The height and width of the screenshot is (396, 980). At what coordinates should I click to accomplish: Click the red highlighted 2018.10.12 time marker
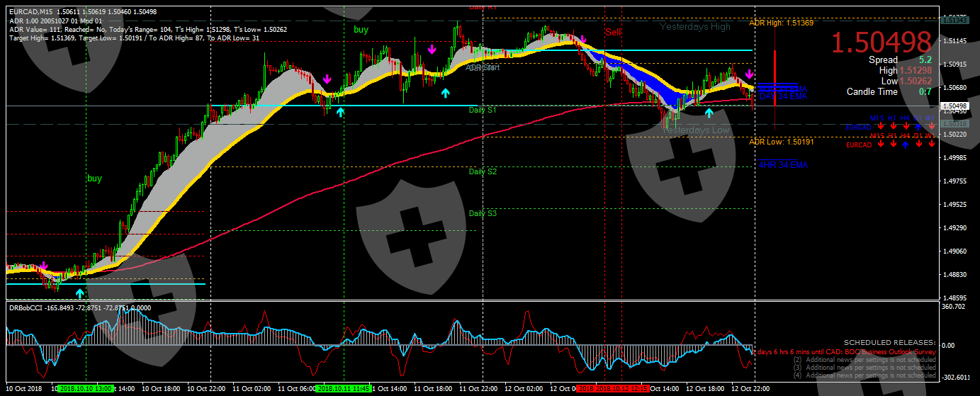point(614,389)
